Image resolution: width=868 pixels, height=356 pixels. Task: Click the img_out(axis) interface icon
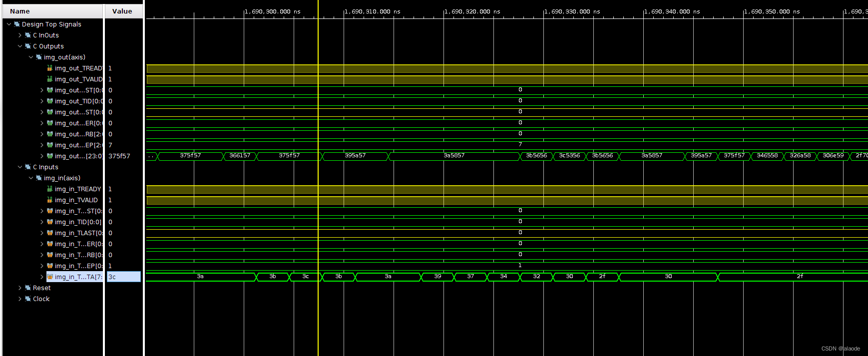39,57
